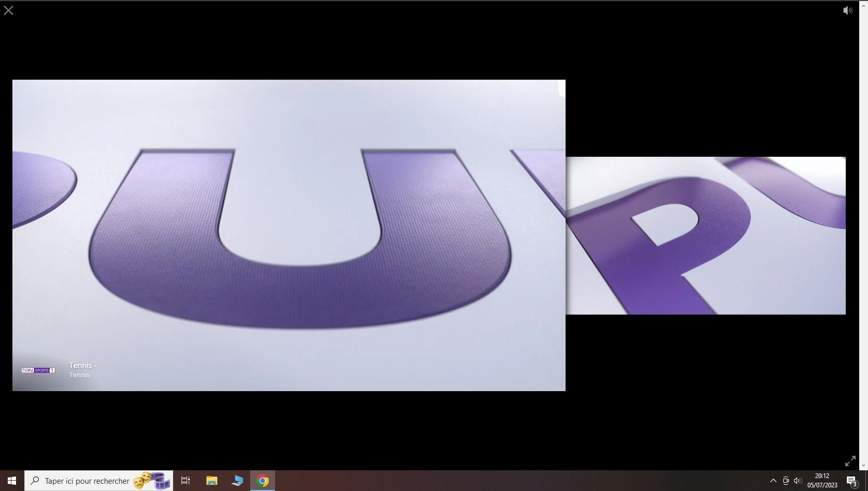Image resolution: width=868 pixels, height=491 pixels.
Task: Switch to Google Chrome in taskbar
Action: (x=263, y=481)
